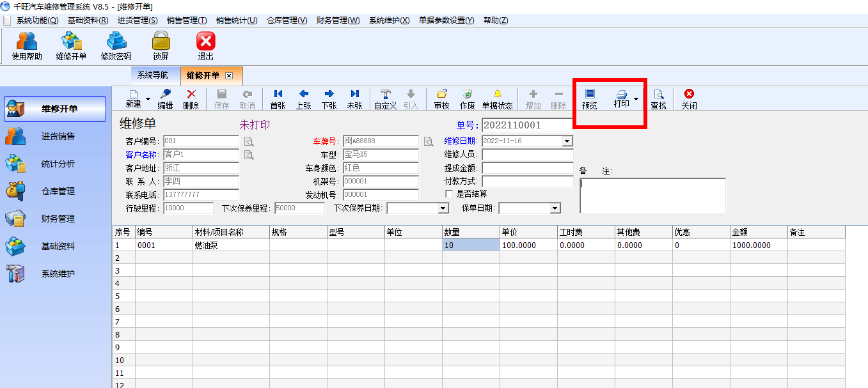Select 进货销售 in the left sidebar

[55, 136]
